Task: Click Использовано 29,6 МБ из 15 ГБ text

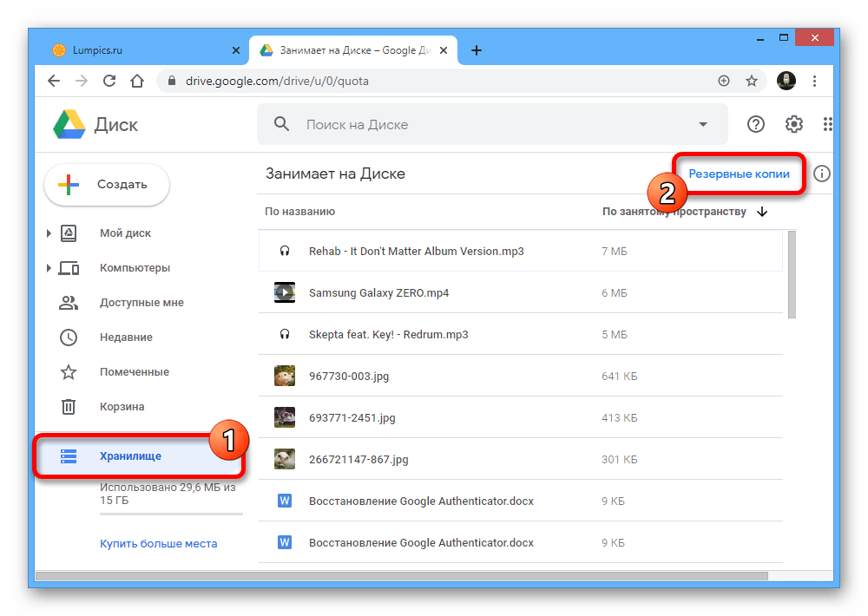Action: (168, 494)
